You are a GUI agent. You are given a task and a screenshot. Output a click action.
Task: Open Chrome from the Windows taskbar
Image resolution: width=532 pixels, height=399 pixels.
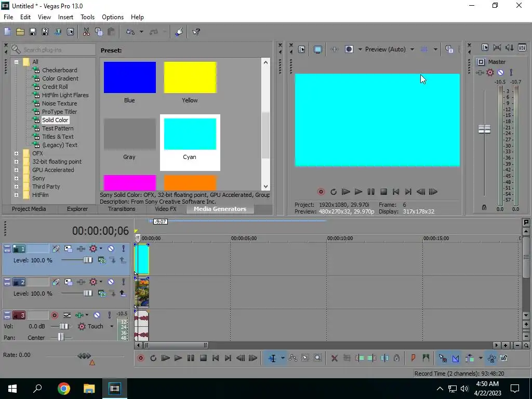pos(64,389)
